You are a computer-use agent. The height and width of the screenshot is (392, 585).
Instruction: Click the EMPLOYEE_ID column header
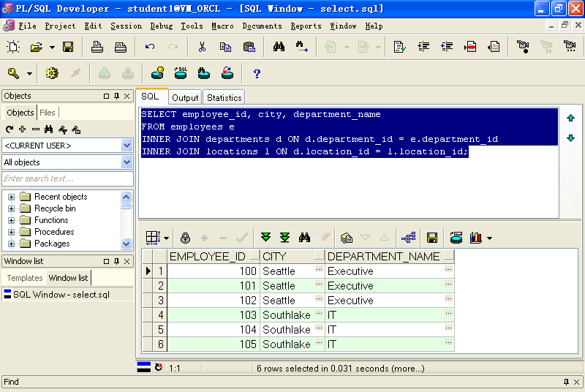pos(207,257)
